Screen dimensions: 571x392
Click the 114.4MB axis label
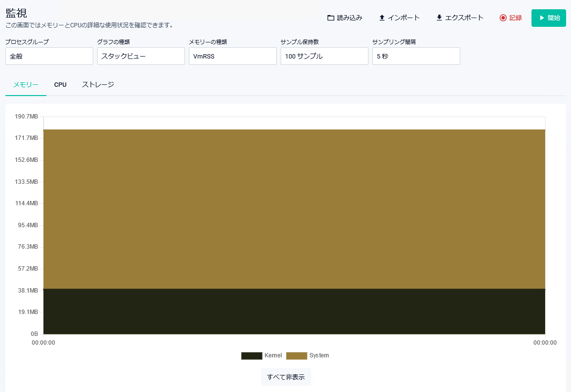26,203
